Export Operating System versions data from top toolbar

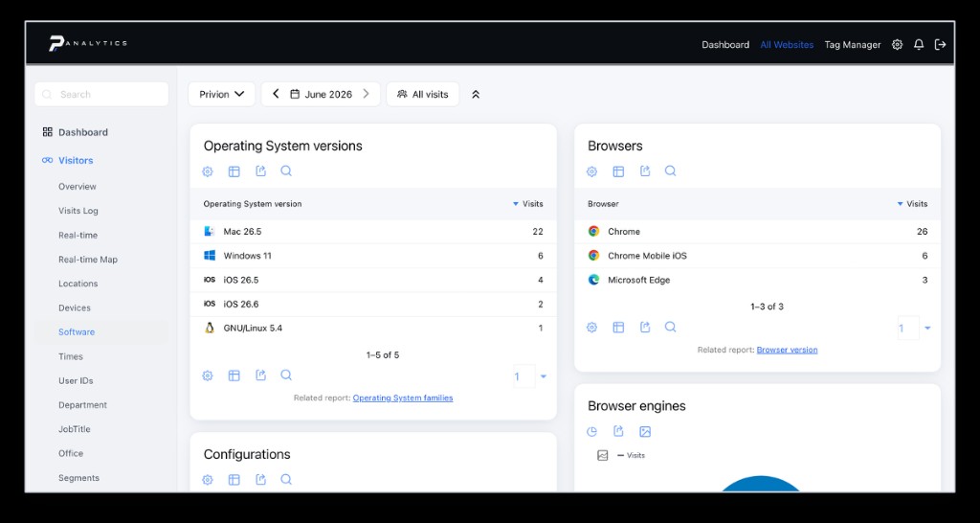260,171
